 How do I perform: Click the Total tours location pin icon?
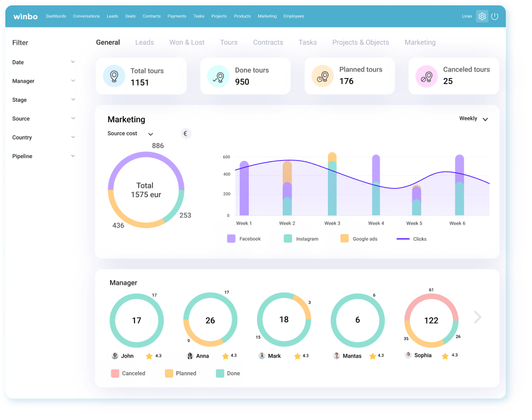pos(114,76)
